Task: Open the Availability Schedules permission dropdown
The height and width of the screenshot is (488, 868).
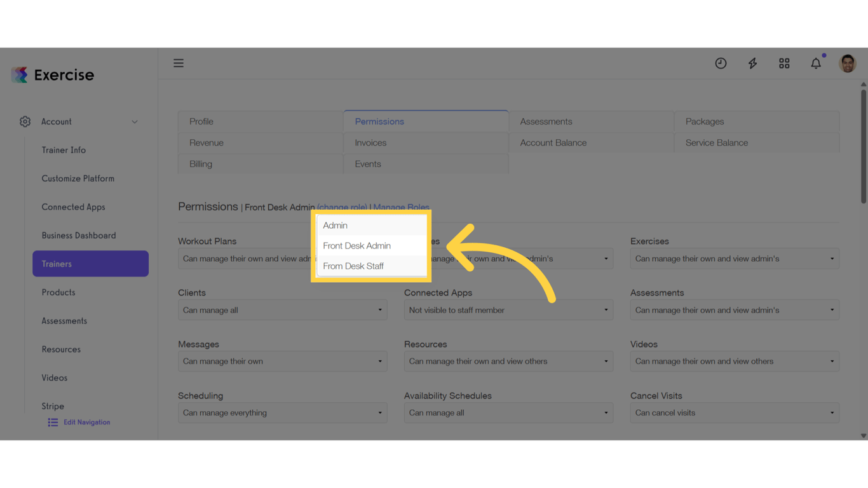Action: tap(508, 413)
